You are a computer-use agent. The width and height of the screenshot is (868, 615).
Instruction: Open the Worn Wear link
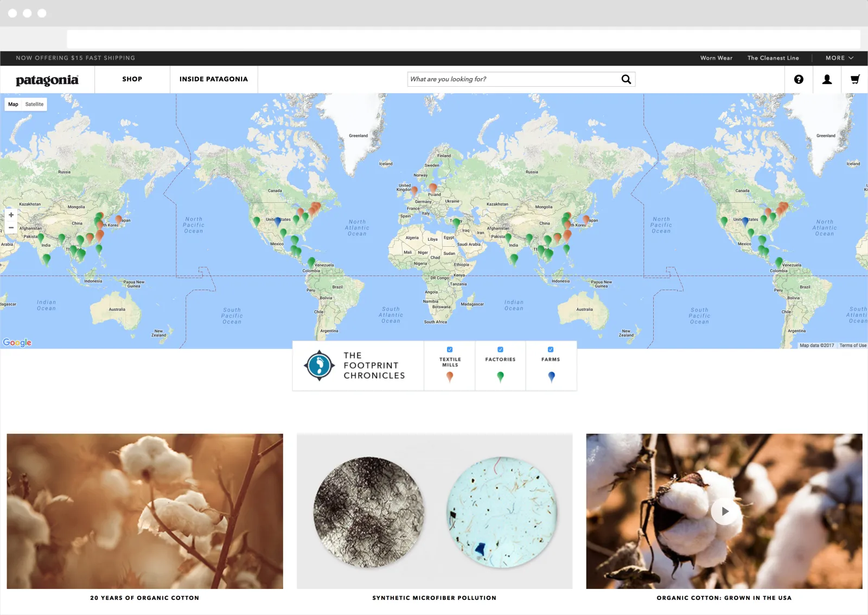tap(716, 58)
